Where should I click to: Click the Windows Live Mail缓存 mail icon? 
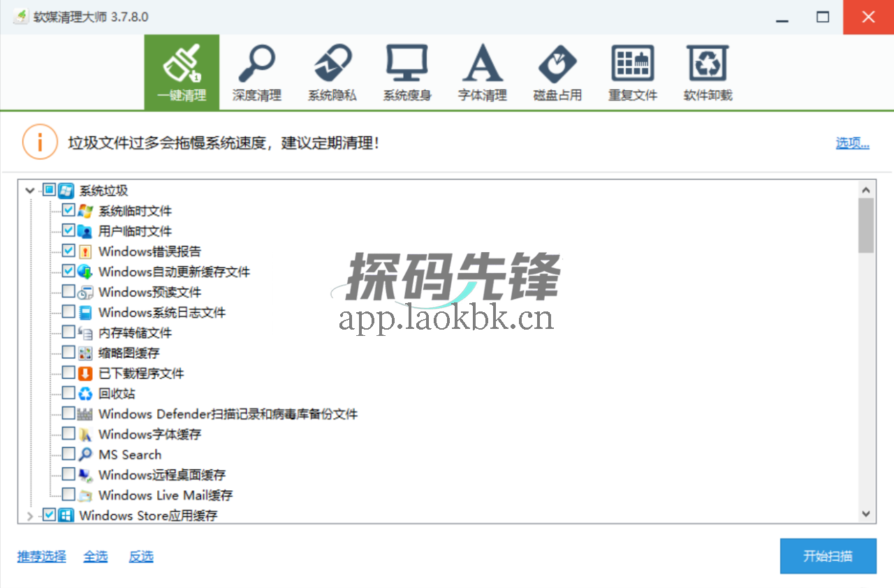pos(85,495)
